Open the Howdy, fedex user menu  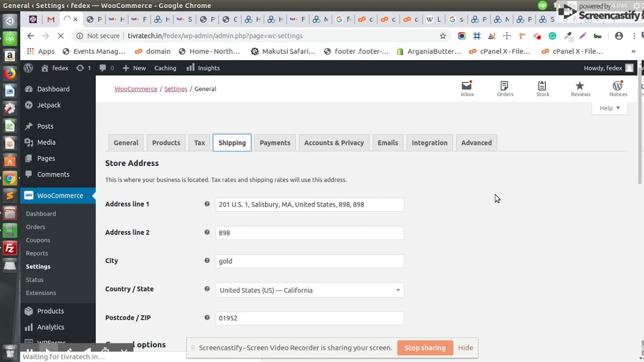click(608, 68)
